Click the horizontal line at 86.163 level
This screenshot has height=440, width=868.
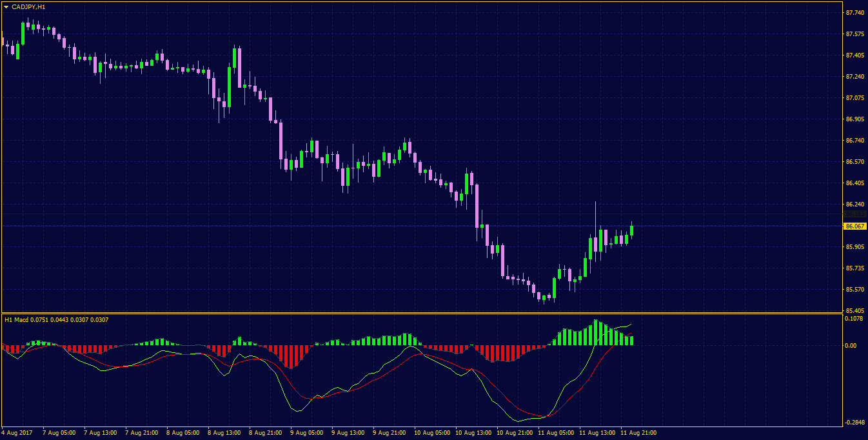click(420, 214)
